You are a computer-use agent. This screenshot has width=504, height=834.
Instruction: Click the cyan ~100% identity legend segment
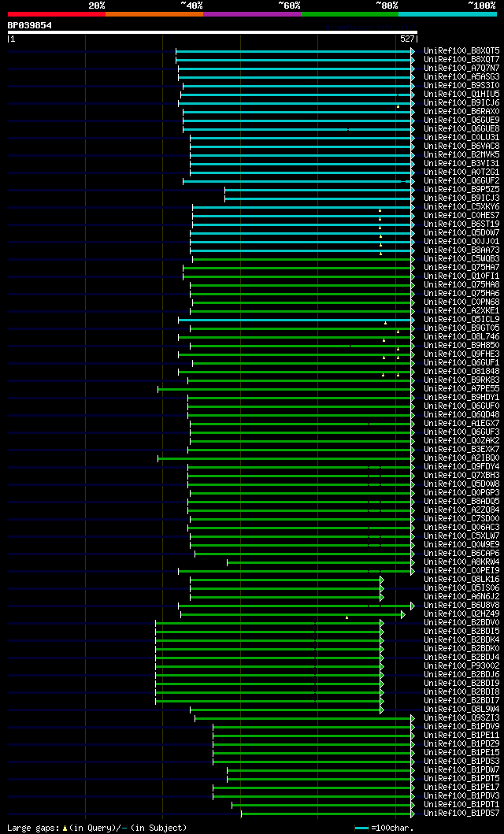[x=447, y=13]
